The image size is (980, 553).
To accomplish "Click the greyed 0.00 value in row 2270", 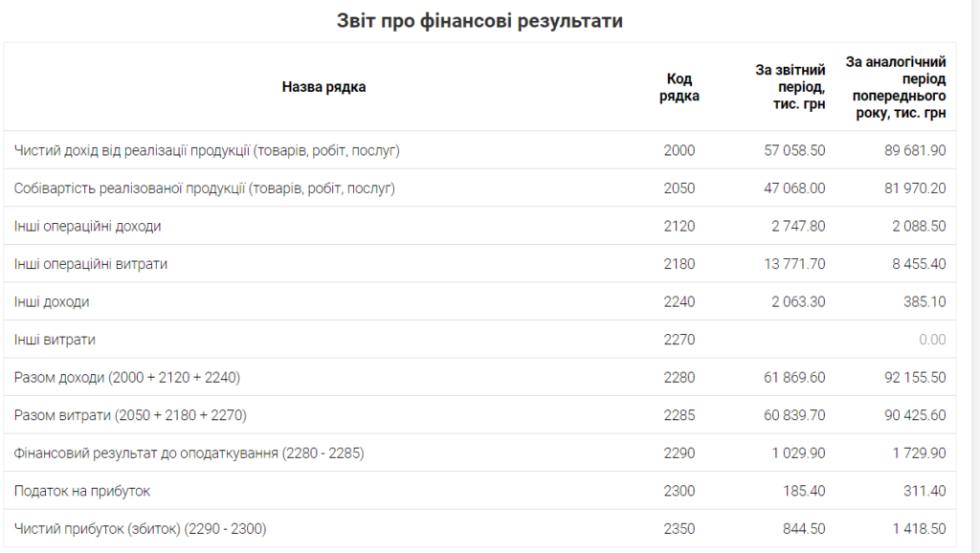I will [931, 340].
